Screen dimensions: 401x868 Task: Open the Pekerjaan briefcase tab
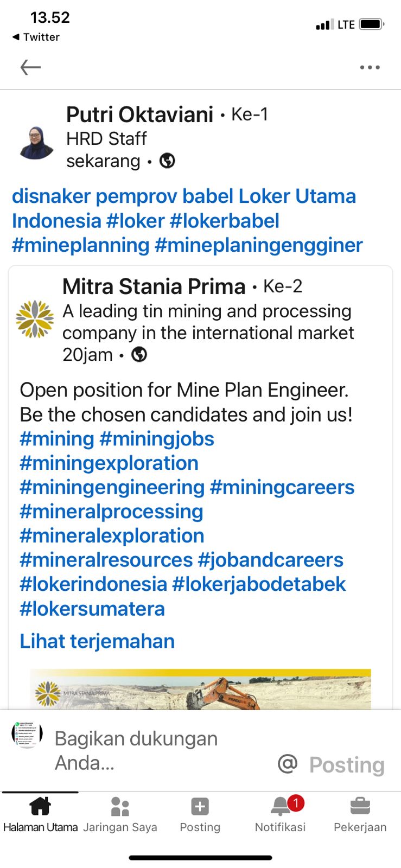click(360, 814)
